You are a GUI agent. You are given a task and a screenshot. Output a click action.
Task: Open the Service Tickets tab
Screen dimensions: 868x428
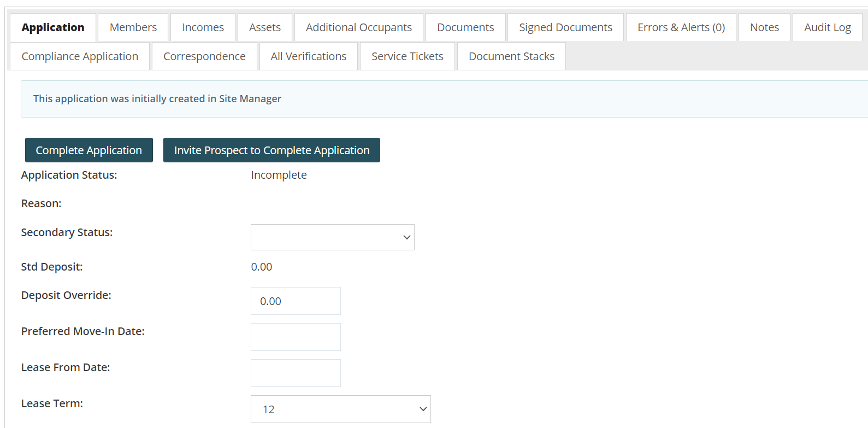[407, 56]
